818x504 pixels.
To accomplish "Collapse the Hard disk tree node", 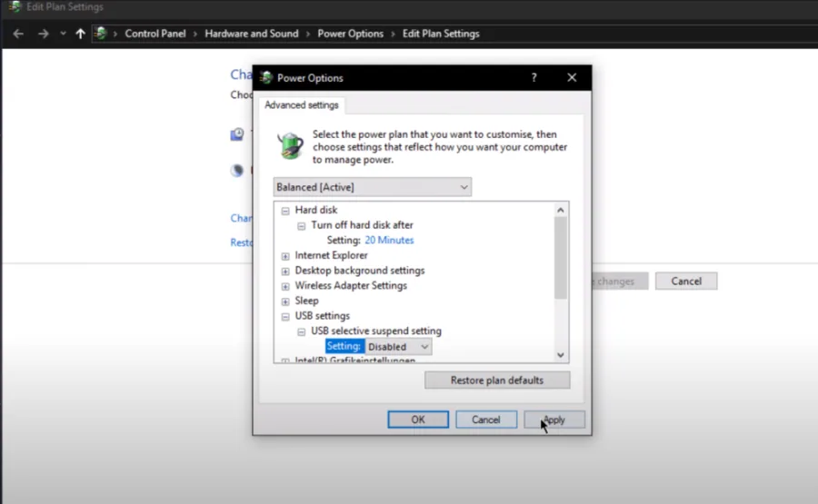I will point(285,211).
